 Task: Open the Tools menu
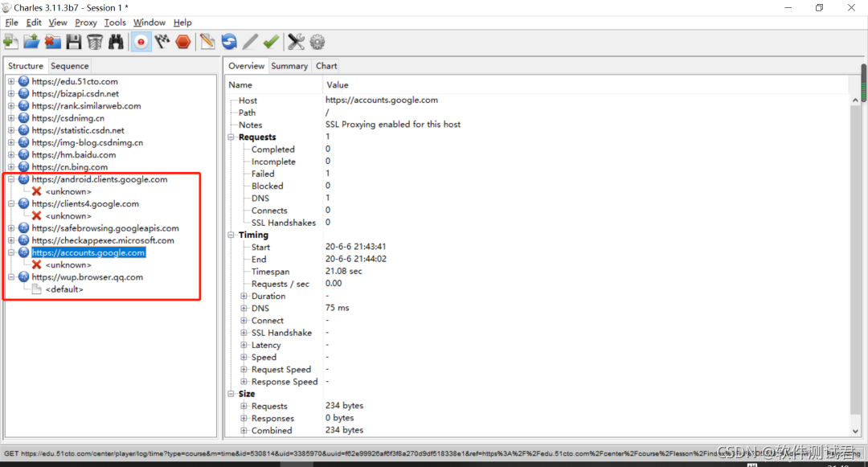115,23
